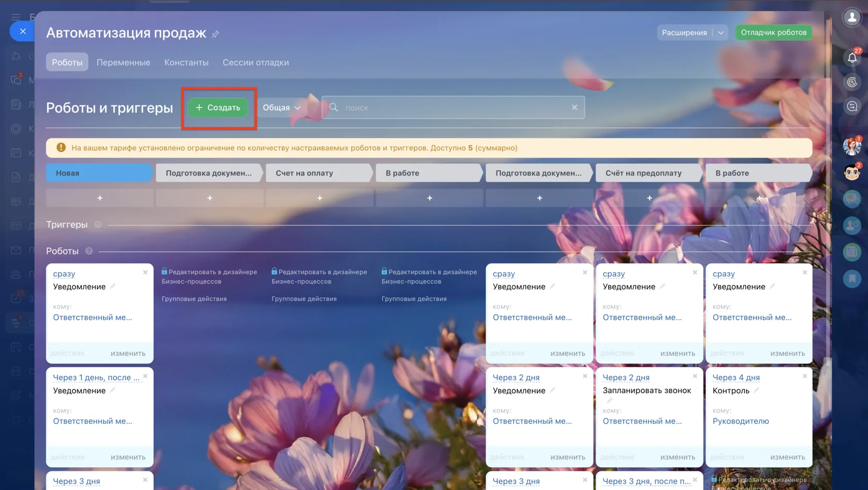Viewport: 868px width, 490px height.
Task: Open 'Через 3 дня, после п...' delay link
Action: coord(646,481)
